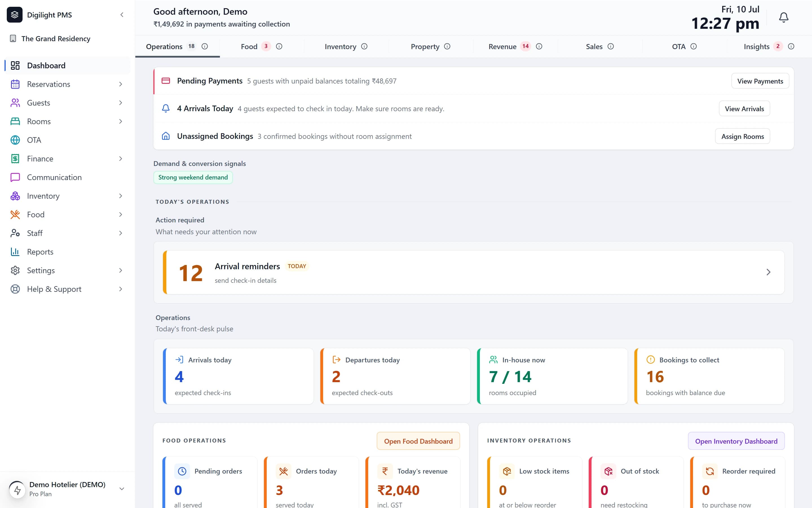812x508 pixels.
Task: Expand the Staff menu chevron
Action: 121,233
